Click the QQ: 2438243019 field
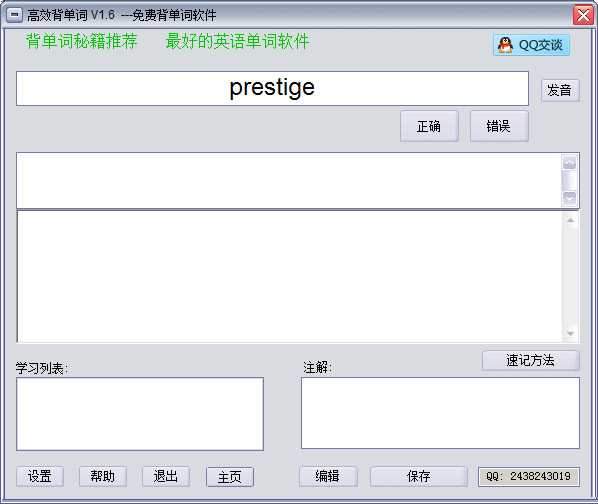This screenshot has height=504, width=598. click(529, 477)
